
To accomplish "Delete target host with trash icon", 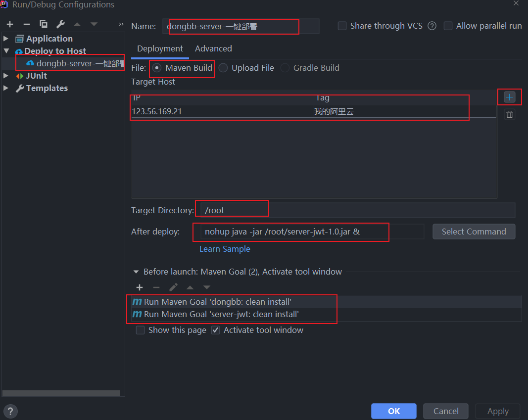I will [x=510, y=115].
